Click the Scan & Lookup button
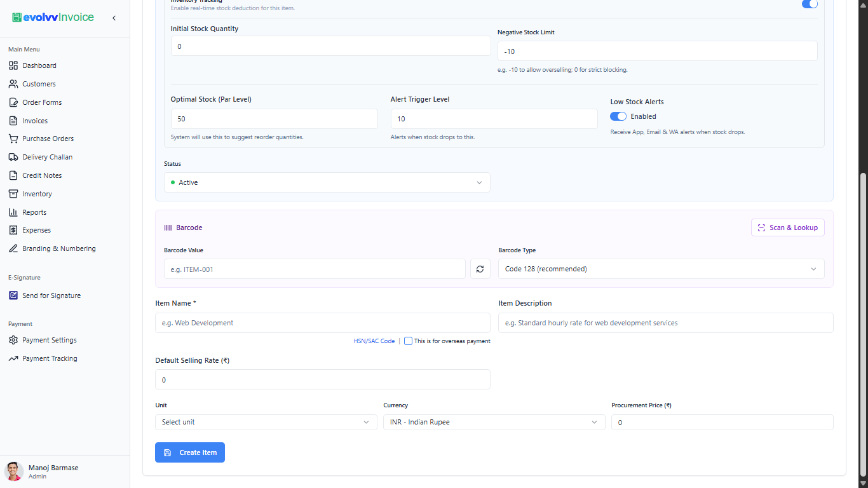 point(788,227)
